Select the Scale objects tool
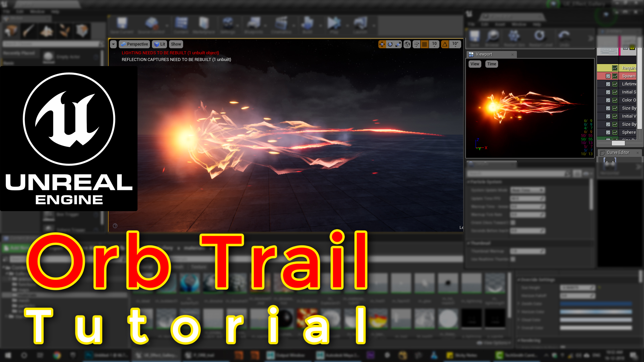Screen dimensions: 644x362 (x=398, y=44)
